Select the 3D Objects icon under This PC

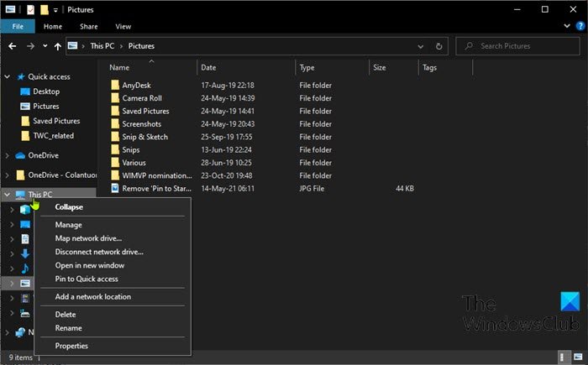click(x=25, y=210)
